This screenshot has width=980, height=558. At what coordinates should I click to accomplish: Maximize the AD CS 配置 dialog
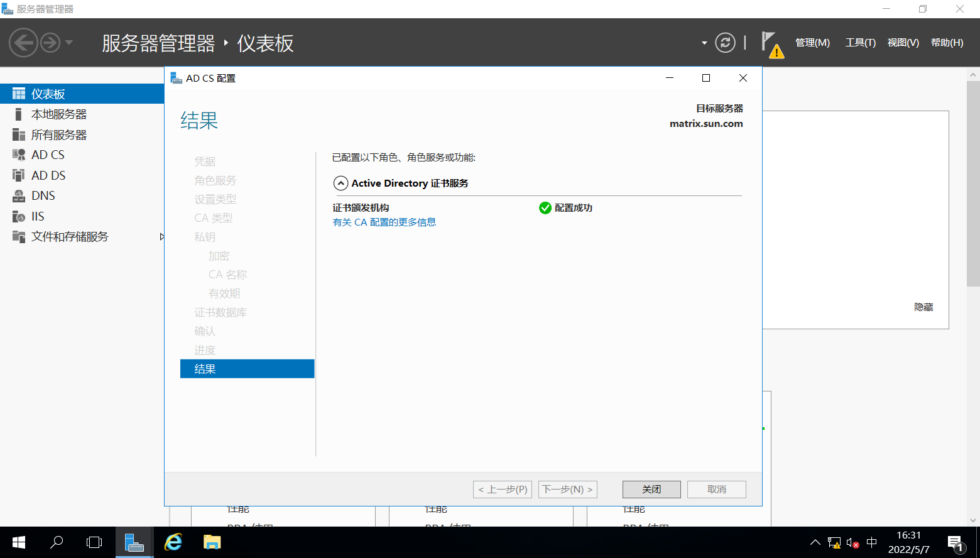tap(706, 78)
